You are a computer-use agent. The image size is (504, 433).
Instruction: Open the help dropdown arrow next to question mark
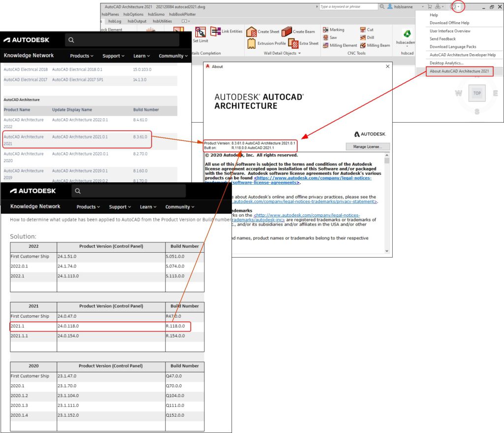tap(458, 7)
